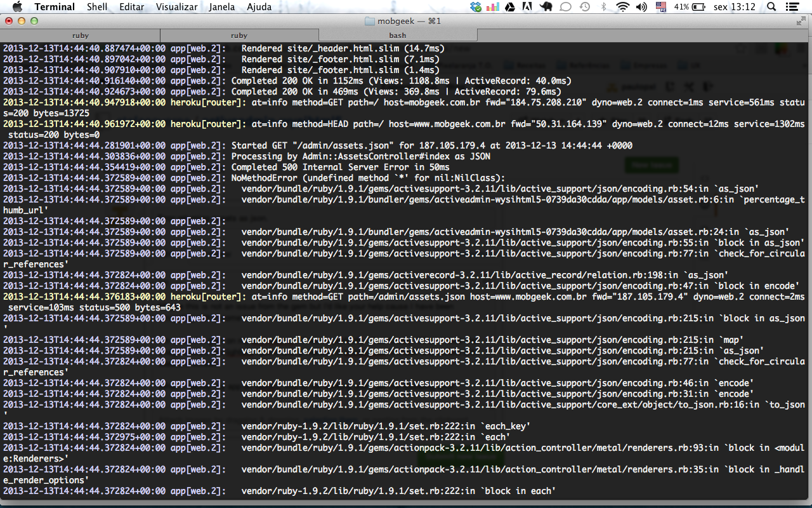
Task: Click the colorful equalizer bars menu bar icon
Action: pyautogui.click(x=493, y=7)
